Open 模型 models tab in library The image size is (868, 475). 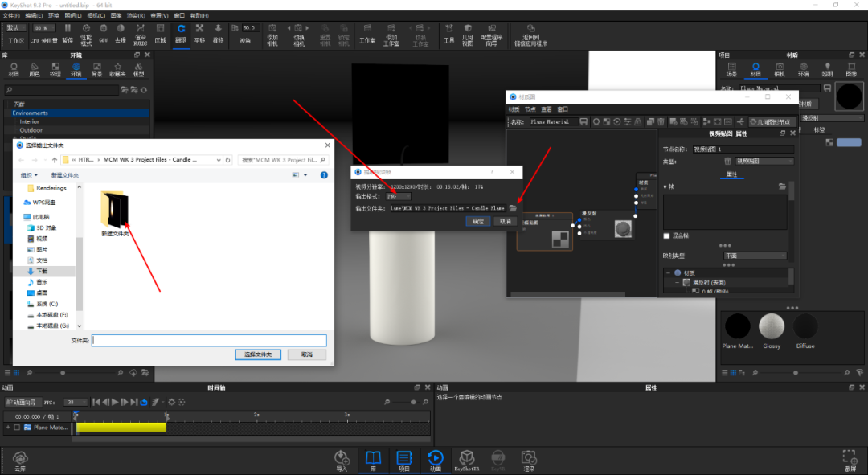pyautogui.click(x=139, y=69)
